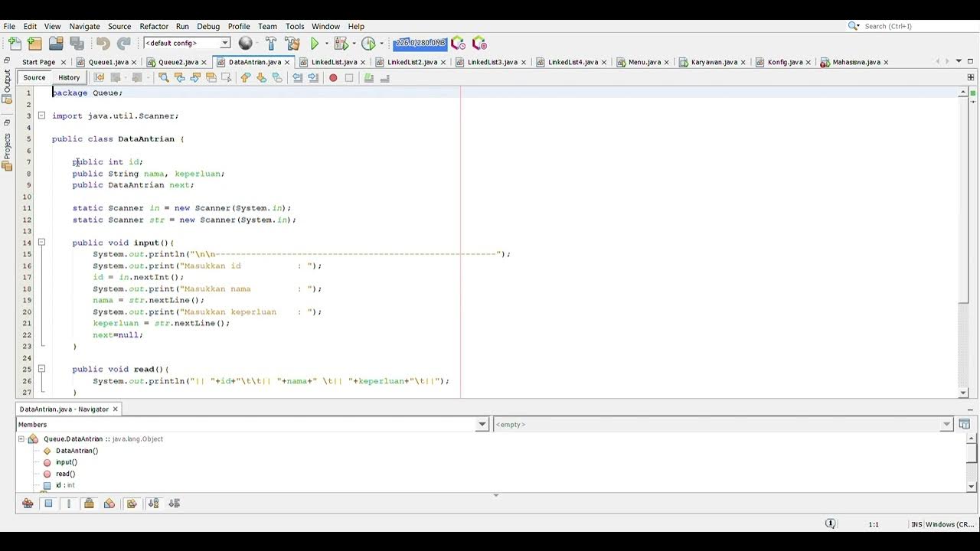Go to next bookmark icon

[x=261, y=77]
